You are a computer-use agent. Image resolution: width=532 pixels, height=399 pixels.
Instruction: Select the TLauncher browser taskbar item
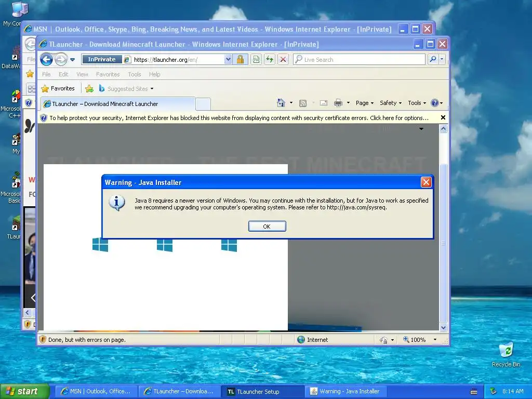[179, 391]
